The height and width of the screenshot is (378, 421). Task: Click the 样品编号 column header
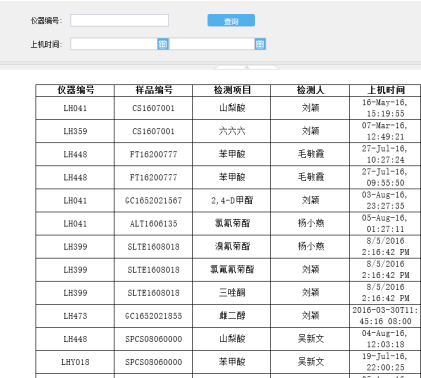point(153,90)
